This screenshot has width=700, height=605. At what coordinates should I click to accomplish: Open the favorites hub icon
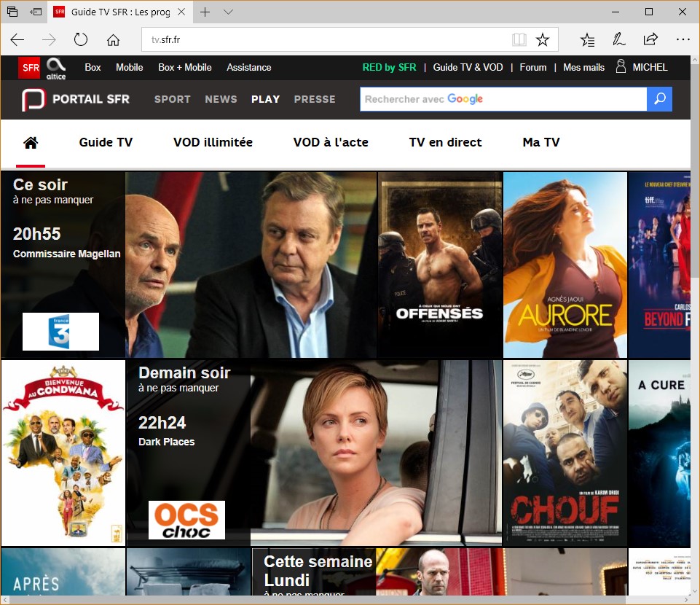point(587,40)
